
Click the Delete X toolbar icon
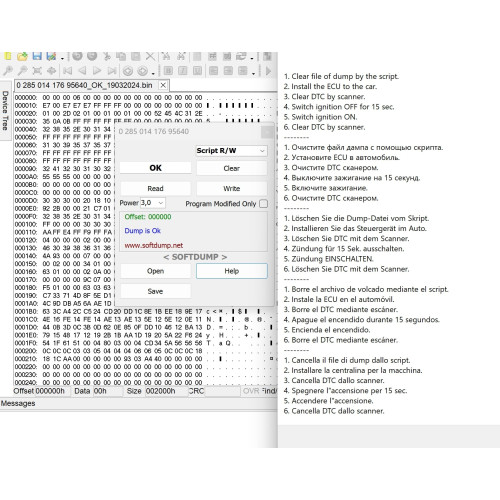[x=150, y=56]
